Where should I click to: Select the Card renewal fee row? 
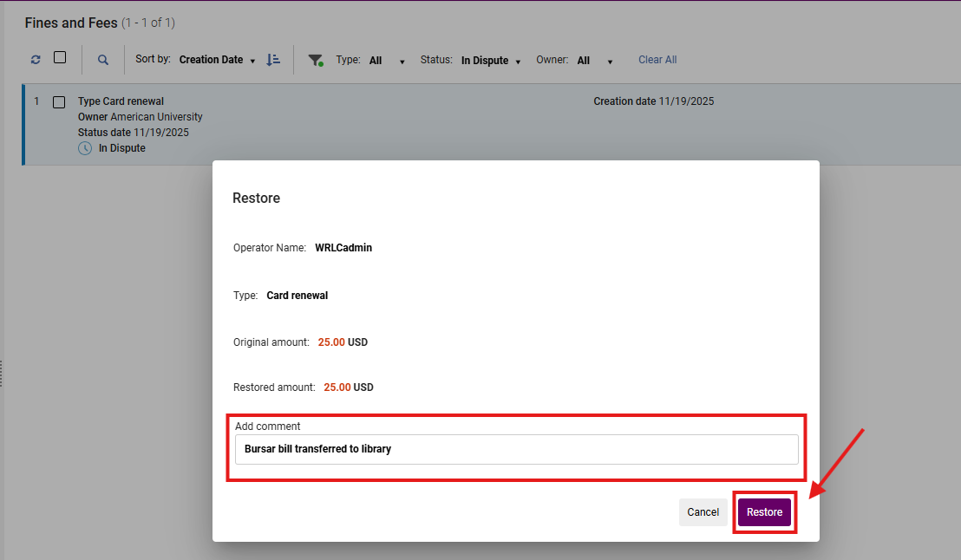347,124
